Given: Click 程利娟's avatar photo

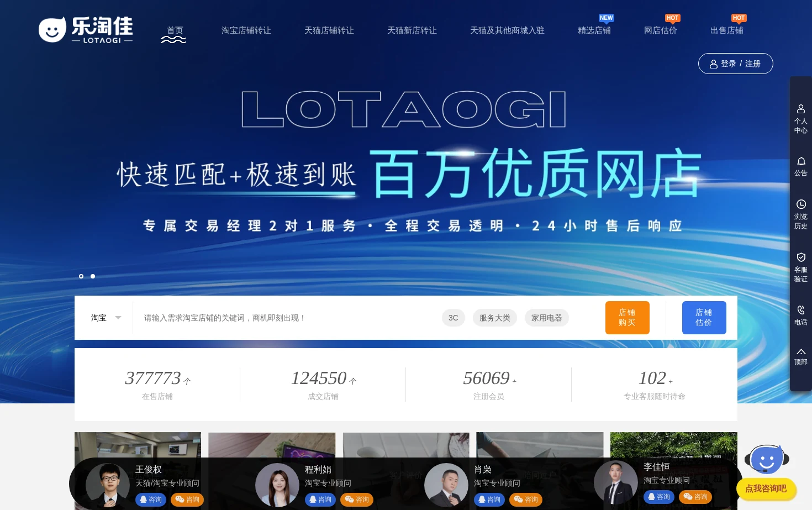Looking at the screenshot, I should pos(277,485).
